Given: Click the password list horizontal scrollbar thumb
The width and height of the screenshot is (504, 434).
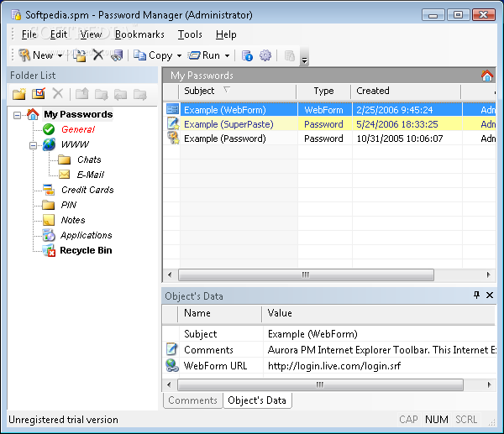Looking at the screenshot, I should 306,275.
